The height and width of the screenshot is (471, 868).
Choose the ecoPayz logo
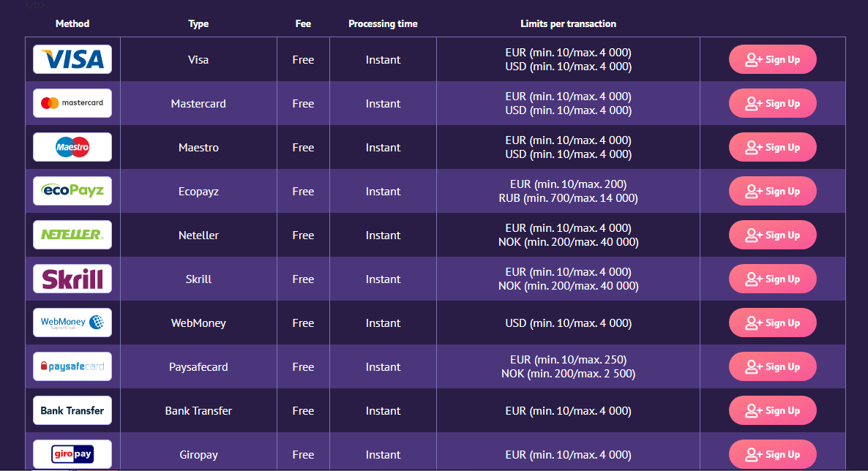[72, 191]
